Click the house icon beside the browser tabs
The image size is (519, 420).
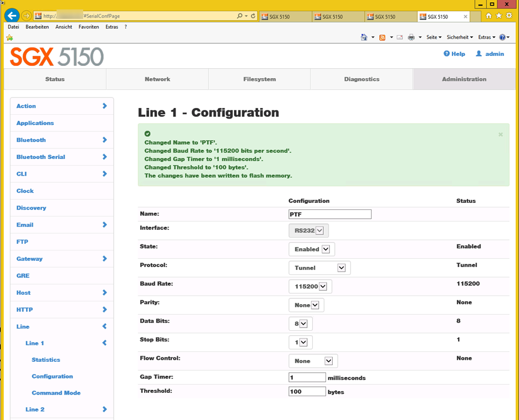[489, 16]
